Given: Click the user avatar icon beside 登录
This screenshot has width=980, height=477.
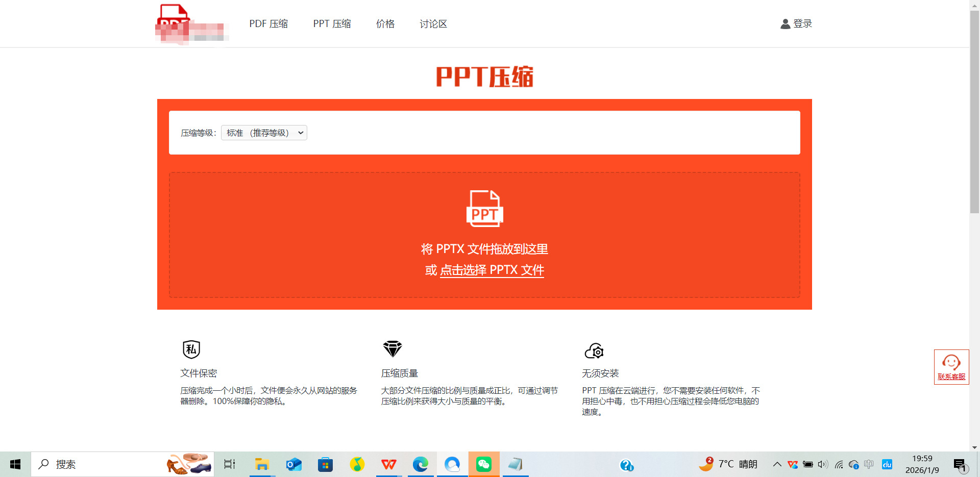Looking at the screenshot, I should [786, 24].
